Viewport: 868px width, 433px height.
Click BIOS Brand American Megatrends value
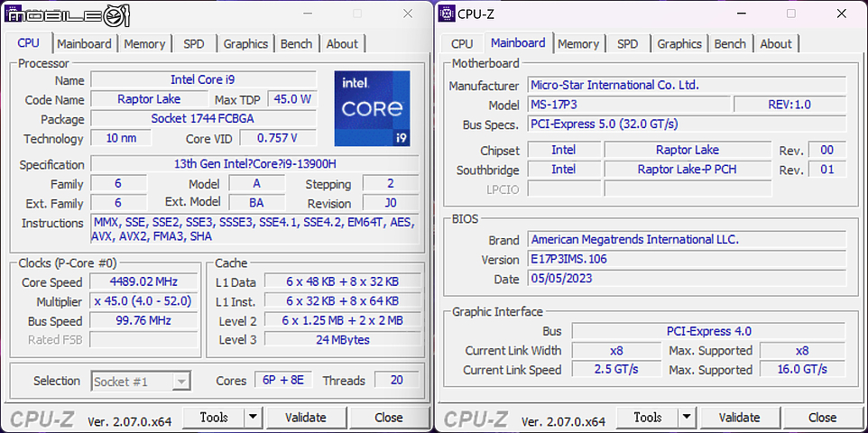pos(687,239)
